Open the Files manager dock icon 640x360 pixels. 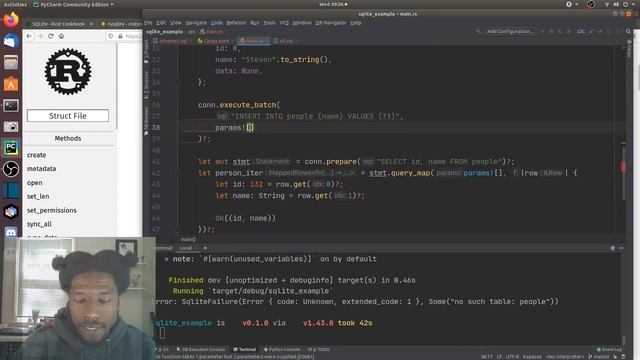(x=11, y=63)
